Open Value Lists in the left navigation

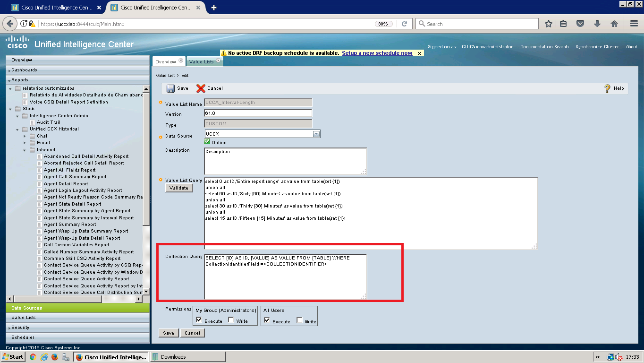click(x=78, y=318)
